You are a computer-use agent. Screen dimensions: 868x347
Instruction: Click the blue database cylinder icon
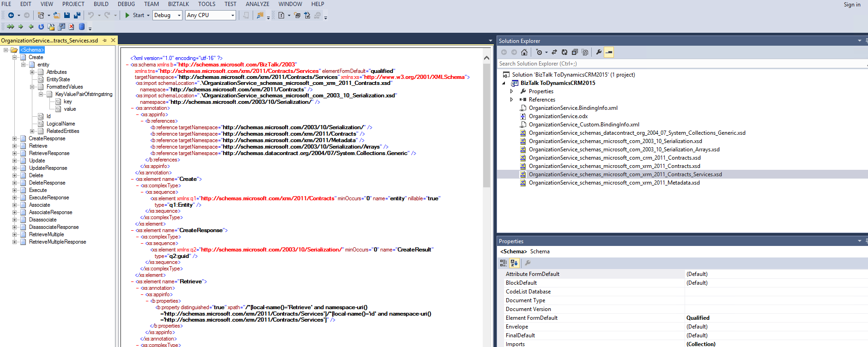tap(82, 27)
